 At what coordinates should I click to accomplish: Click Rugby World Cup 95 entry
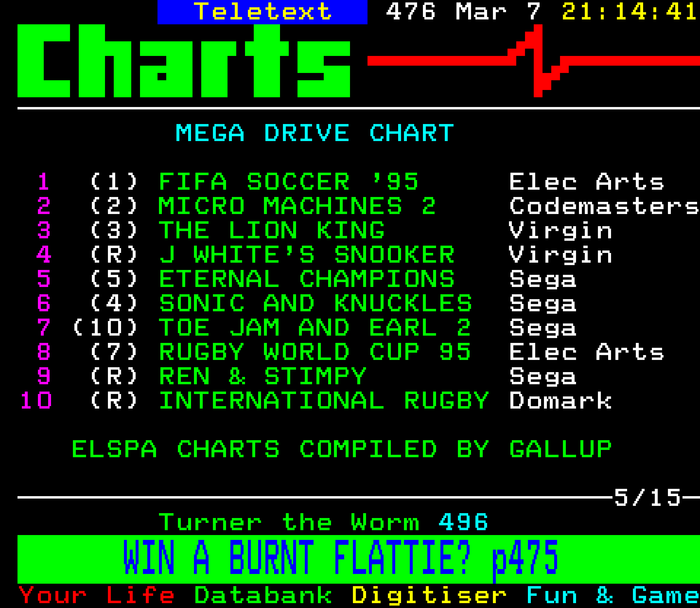315,351
